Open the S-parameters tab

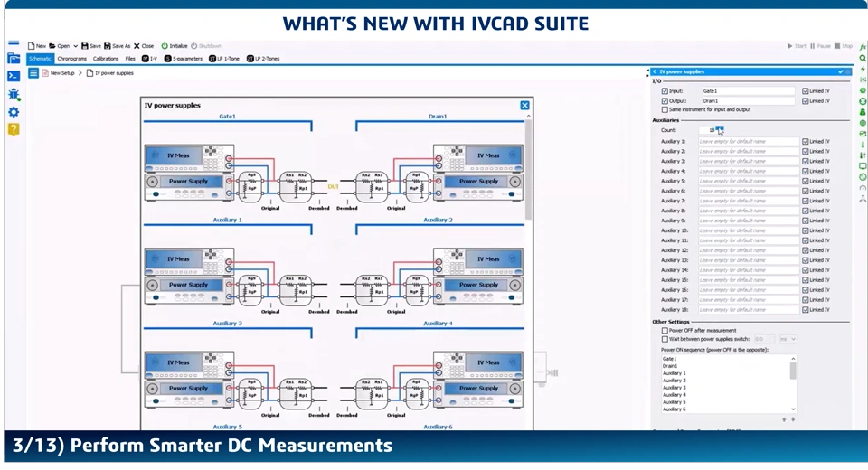tap(184, 59)
